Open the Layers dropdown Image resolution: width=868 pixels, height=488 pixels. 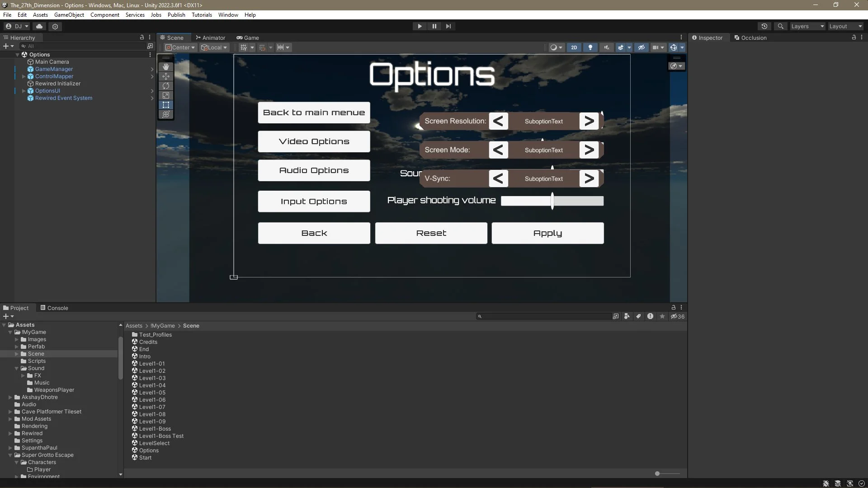point(807,26)
